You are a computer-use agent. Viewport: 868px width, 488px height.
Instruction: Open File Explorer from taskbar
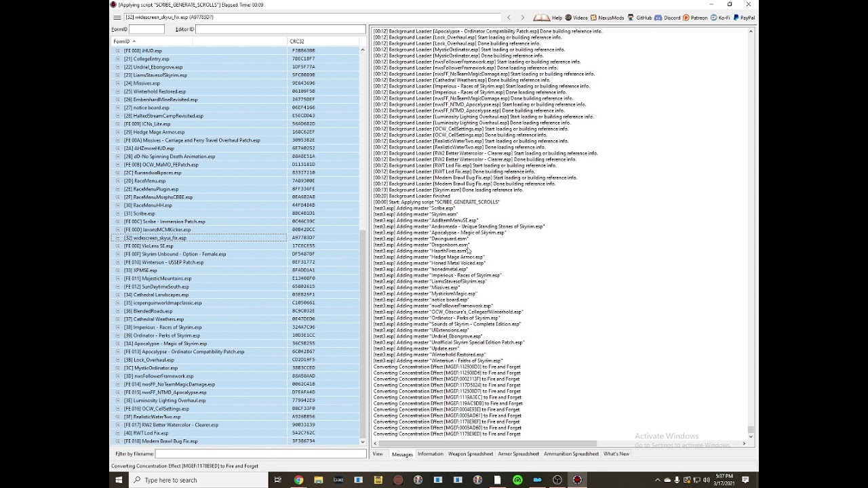click(x=318, y=480)
